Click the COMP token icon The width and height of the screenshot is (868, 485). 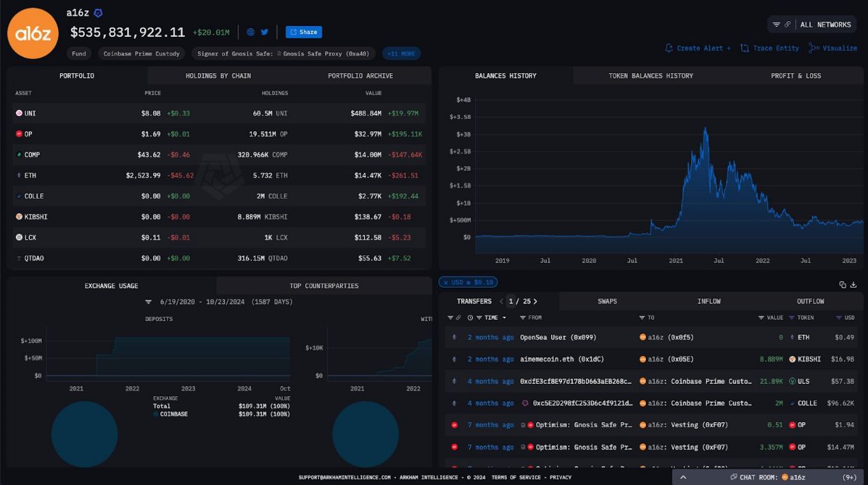pos(19,155)
